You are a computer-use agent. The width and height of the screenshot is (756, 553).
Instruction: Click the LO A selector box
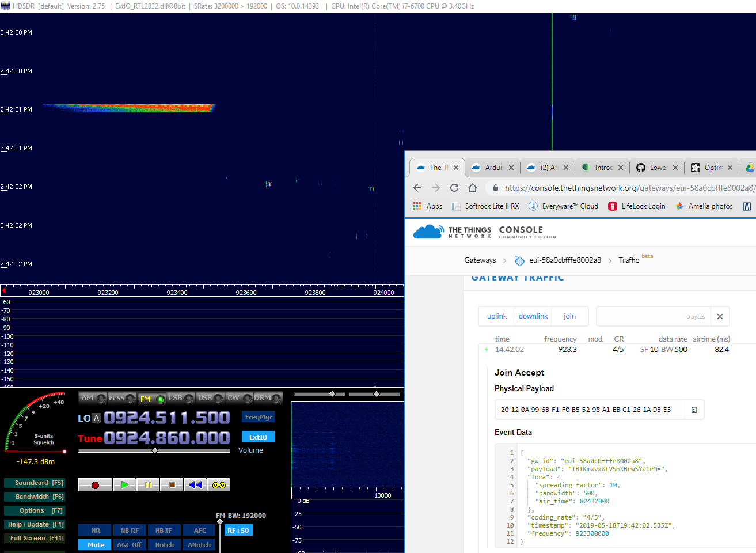(97, 418)
